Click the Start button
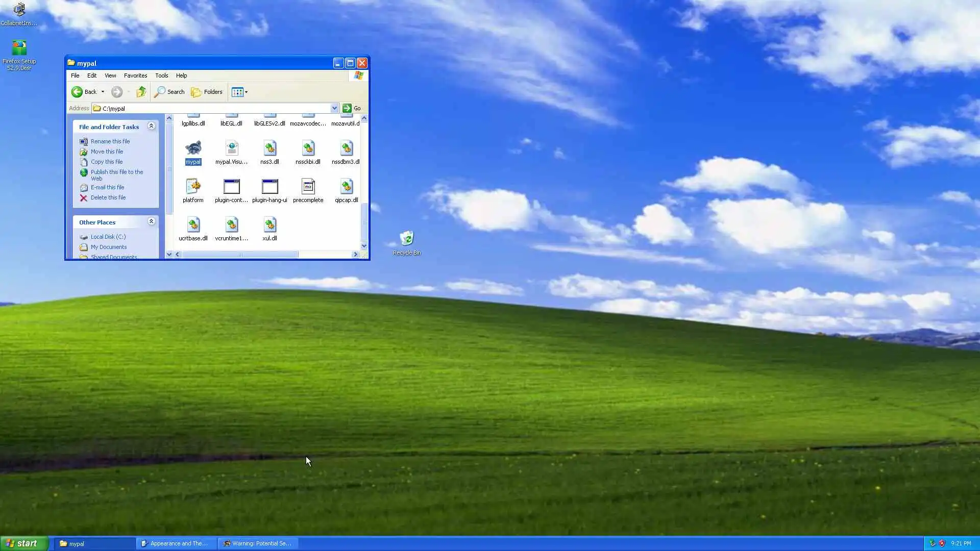Screen dimensions: 980x551 [24, 543]
